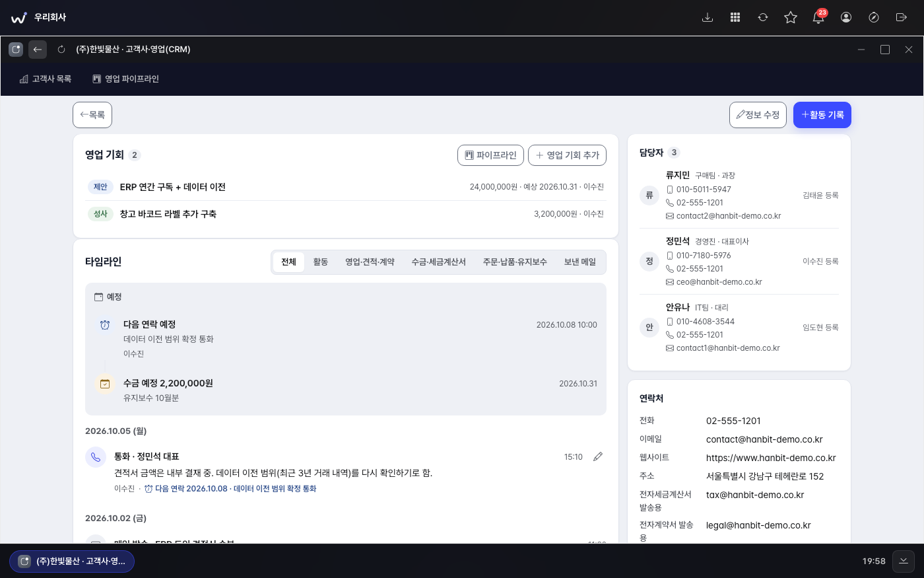Screen dimensions: 924x578
Task: Switch to 영업·견적·계약 tab
Action: coord(370,262)
